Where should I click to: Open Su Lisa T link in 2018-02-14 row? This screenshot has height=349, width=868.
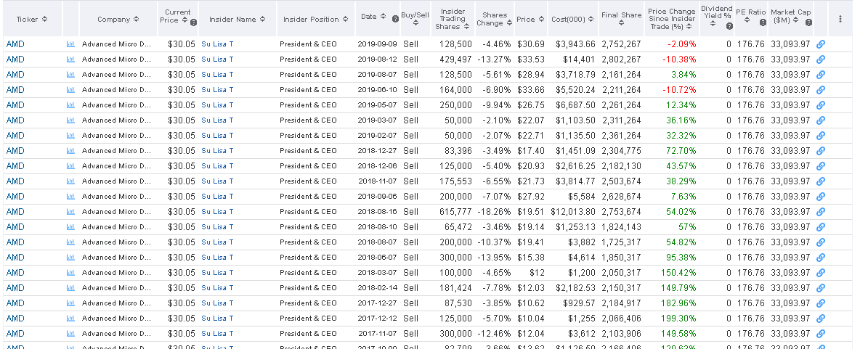click(x=217, y=287)
